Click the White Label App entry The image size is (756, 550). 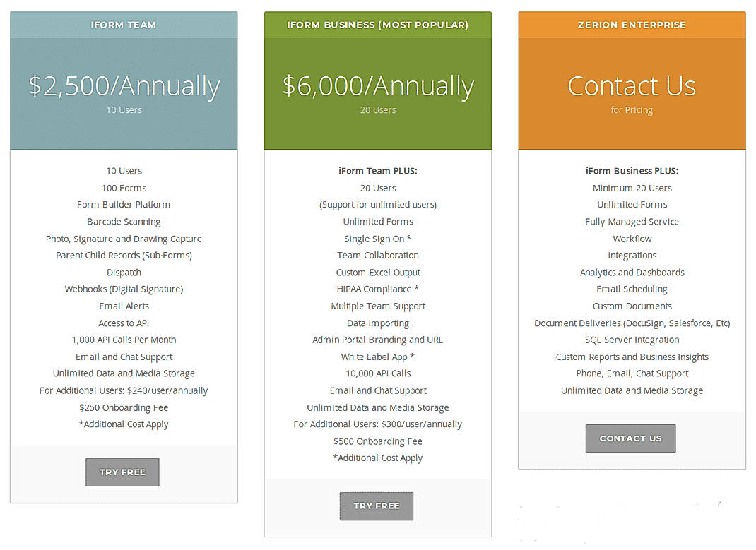pos(377,357)
